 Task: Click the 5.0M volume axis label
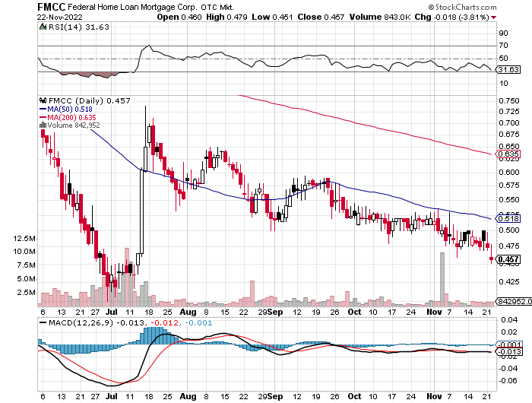pyautogui.click(x=26, y=279)
